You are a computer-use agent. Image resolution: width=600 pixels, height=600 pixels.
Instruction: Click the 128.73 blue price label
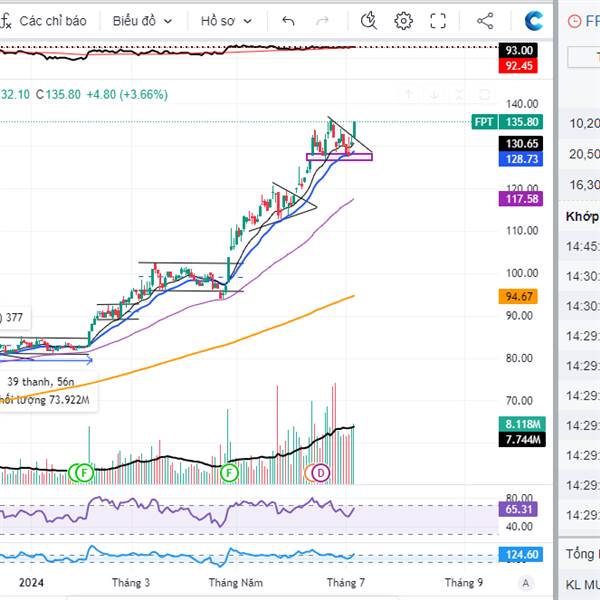(x=520, y=159)
